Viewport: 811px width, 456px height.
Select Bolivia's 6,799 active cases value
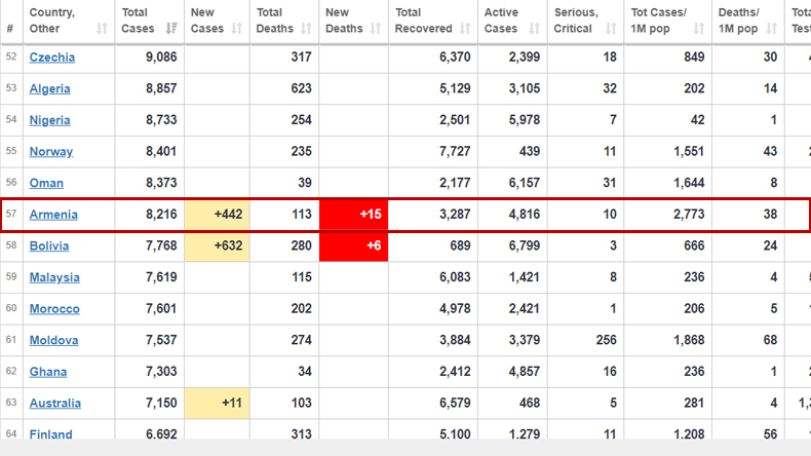[524, 246]
